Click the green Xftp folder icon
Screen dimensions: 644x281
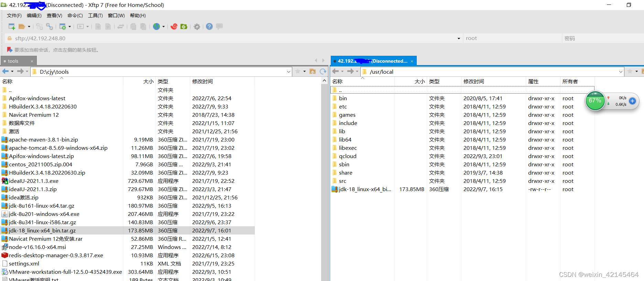pyautogui.click(x=184, y=27)
